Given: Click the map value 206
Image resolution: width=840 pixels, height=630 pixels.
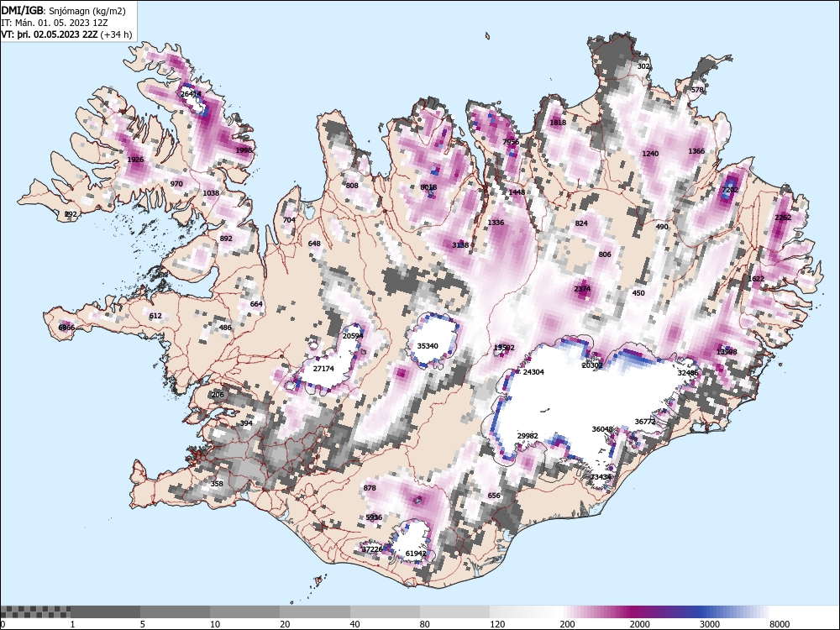Looking at the screenshot, I should click(x=218, y=395).
